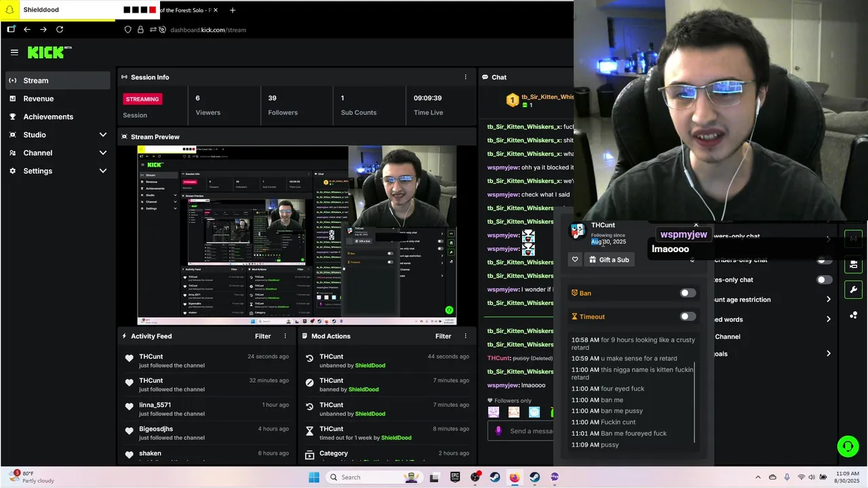The image size is (868, 488).
Task: Toggle the Ban switch in the user card
Action: (x=688, y=293)
